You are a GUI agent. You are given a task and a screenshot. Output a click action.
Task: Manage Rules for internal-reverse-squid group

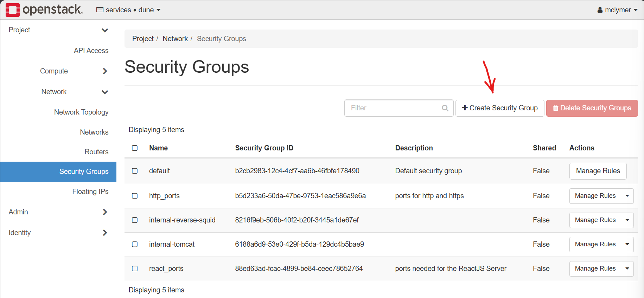(595, 220)
